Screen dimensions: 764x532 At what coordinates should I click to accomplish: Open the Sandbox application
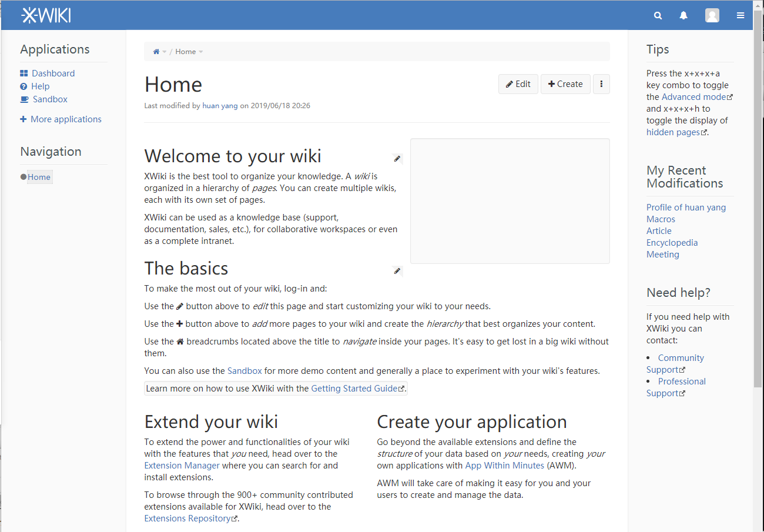coord(50,99)
